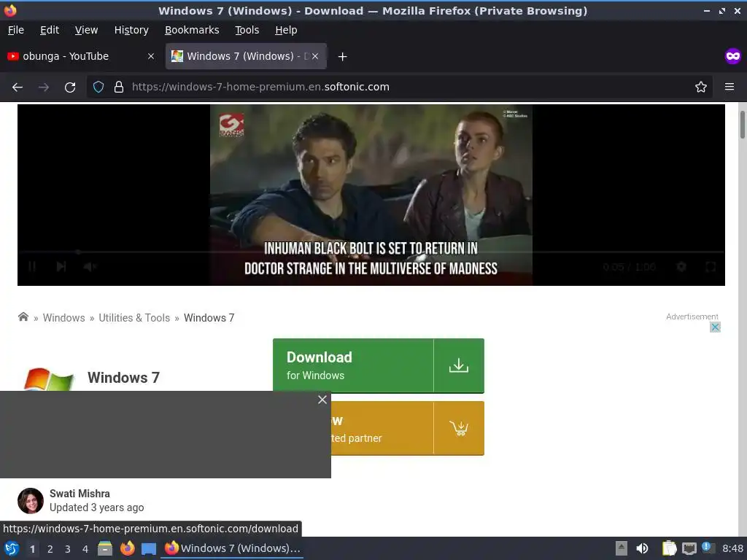Open the View menu

(x=86, y=30)
